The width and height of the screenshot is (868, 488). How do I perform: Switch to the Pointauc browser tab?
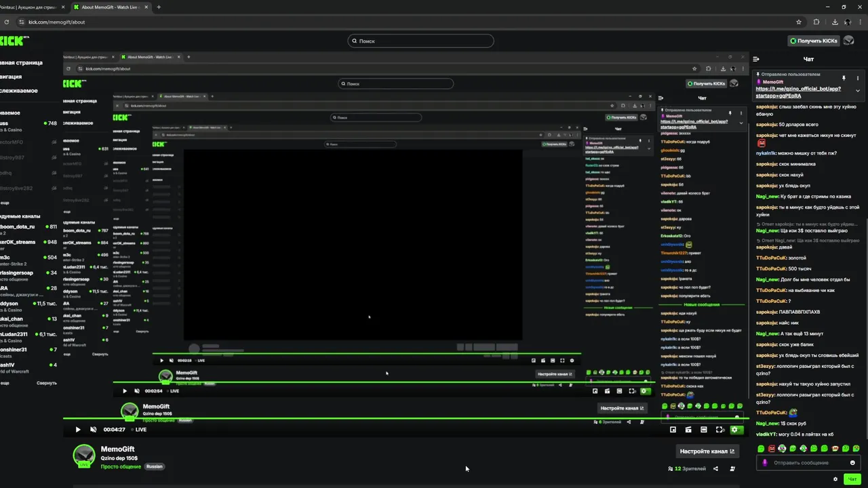coord(31,7)
